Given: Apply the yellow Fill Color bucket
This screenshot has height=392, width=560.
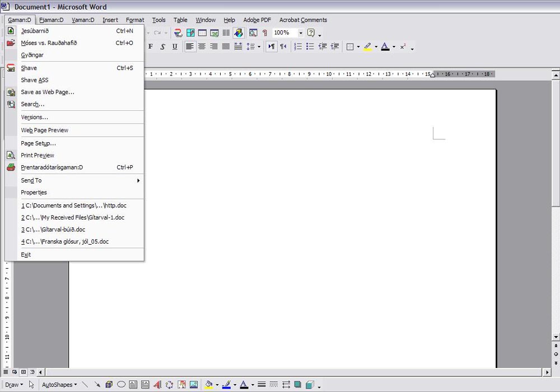Looking at the screenshot, I should pos(209,385).
